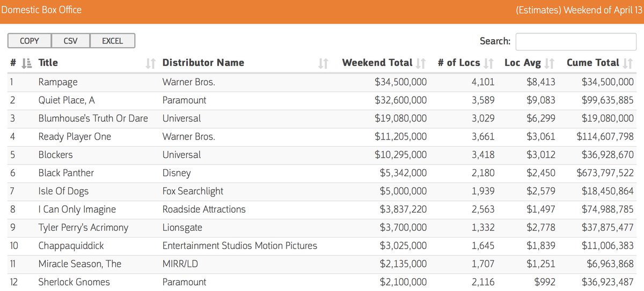Click weekend total $11,205,000

pyautogui.click(x=401, y=136)
